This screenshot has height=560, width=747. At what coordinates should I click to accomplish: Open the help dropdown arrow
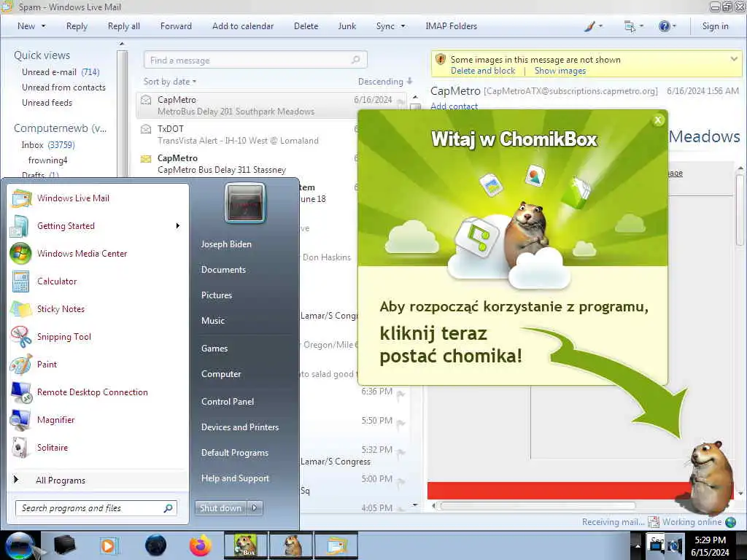(x=673, y=26)
